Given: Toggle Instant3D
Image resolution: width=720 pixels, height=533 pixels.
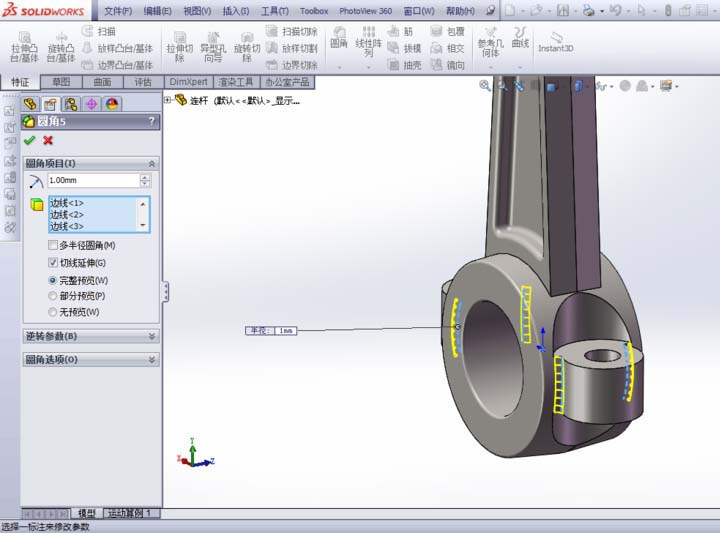Looking at the screenshot, I should coord(556,42).
